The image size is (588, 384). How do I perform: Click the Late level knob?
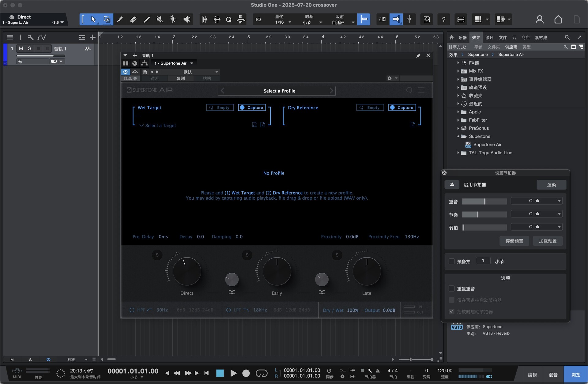[x=367, y=271]
